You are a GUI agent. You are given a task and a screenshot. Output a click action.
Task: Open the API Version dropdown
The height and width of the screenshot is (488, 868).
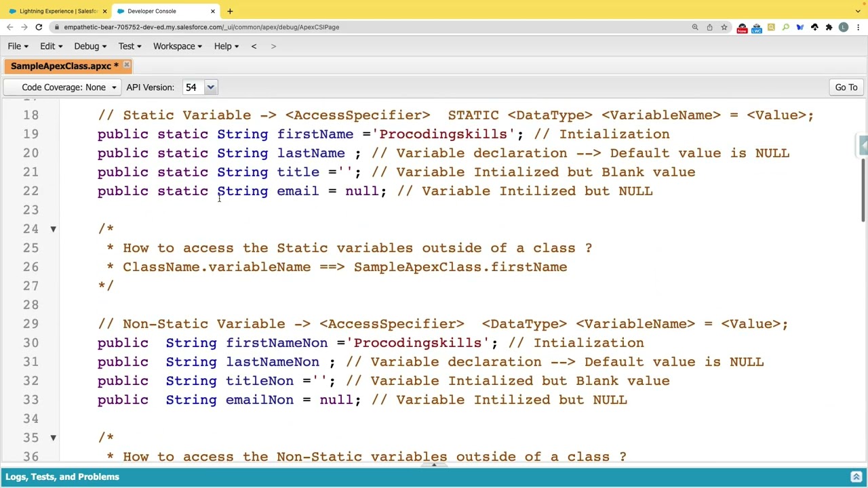coord(210,87)
